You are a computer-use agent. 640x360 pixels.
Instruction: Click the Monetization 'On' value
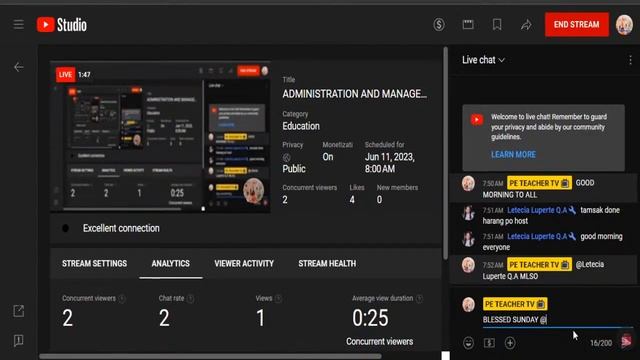click(x=328, y=157)
